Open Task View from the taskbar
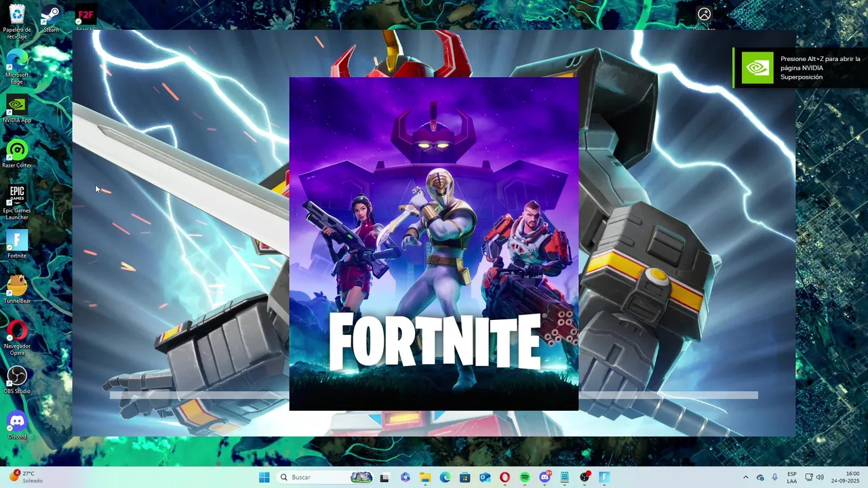The width and height of the screenshot is (868, 488). tap(384, 477)
